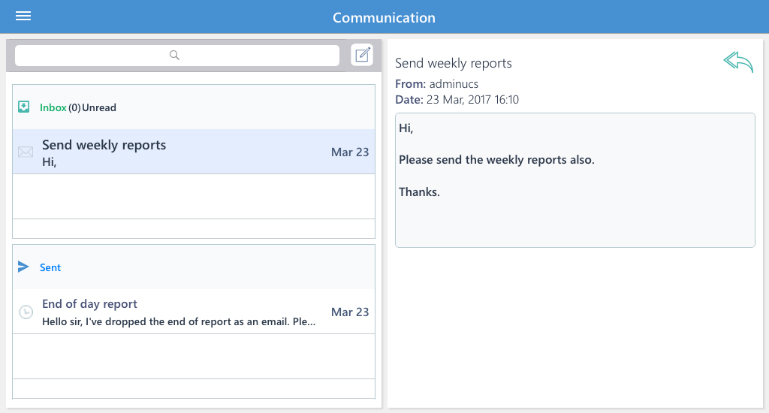Click the blue Sent paper plane icon

click(23, 267)
